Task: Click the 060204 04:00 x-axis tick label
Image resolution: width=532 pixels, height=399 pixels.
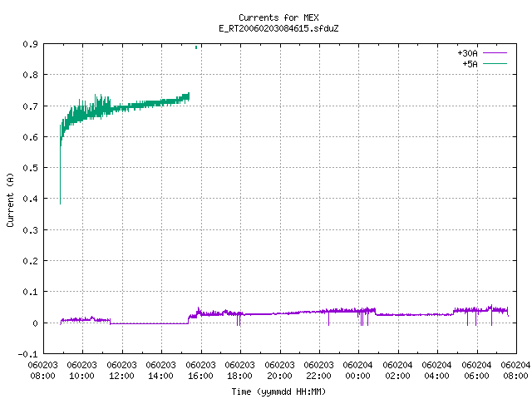Action: coord(436,371)
